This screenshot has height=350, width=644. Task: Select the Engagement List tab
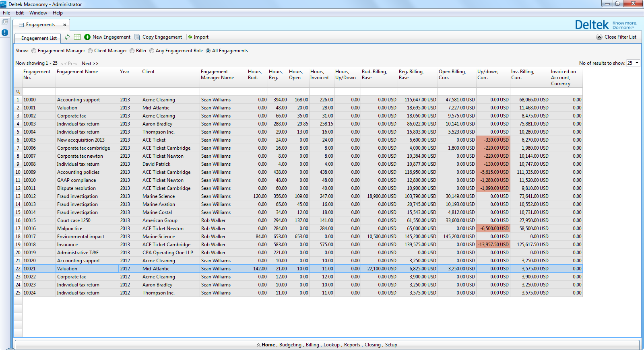click(39, 38)
